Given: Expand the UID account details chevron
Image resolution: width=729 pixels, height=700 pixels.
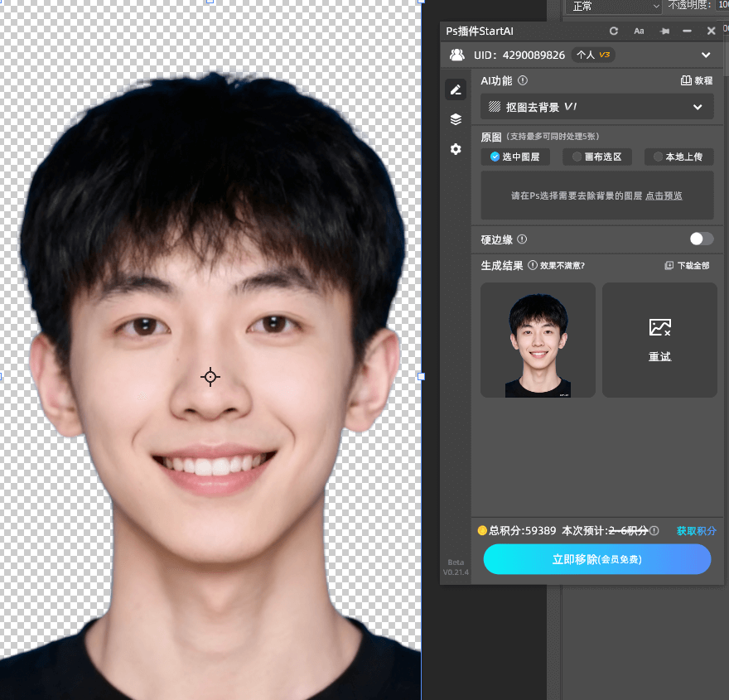Looking at the screenshot, I should click(706, 55).
